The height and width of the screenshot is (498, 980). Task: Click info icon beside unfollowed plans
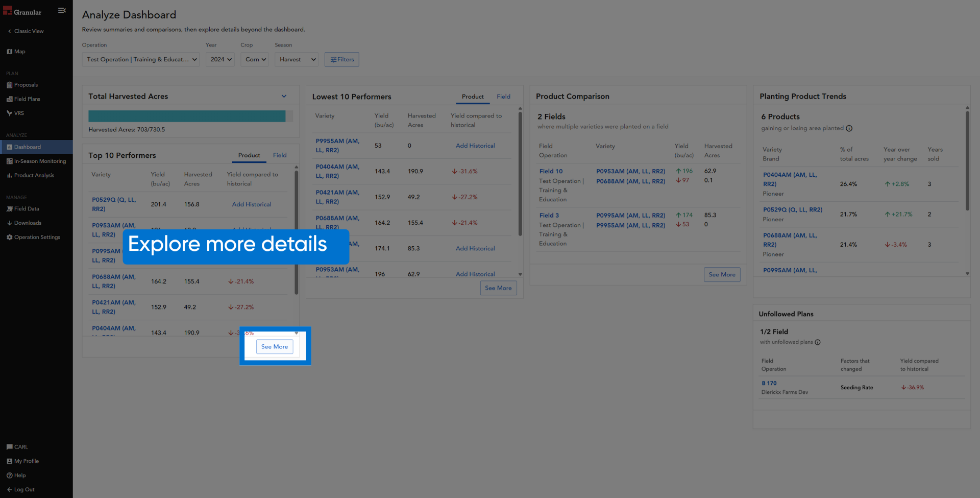tap(818, 343)
